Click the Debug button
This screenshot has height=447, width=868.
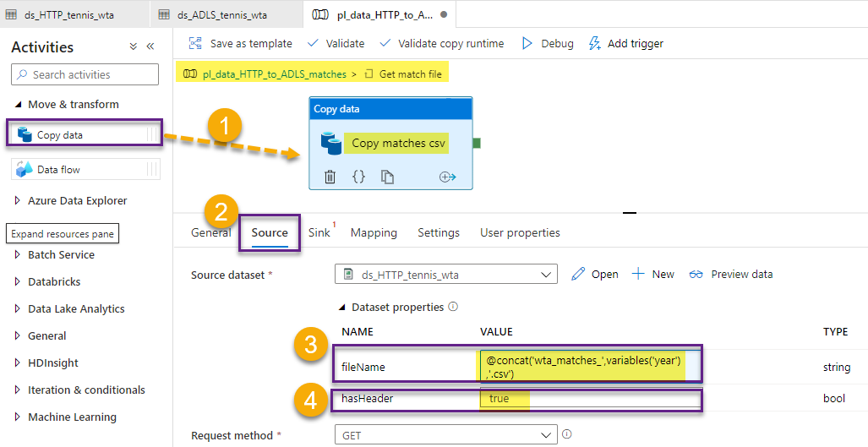(x=548, y=44)
